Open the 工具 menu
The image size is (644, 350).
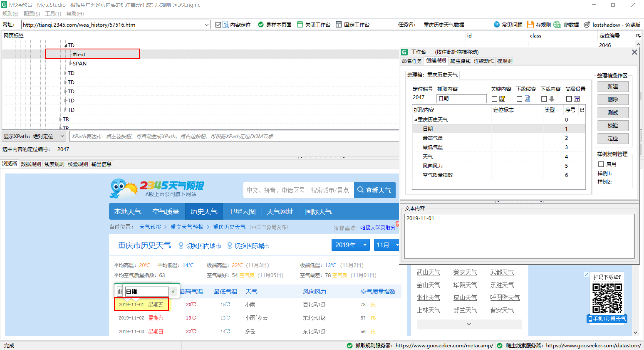tap(52, 14)
